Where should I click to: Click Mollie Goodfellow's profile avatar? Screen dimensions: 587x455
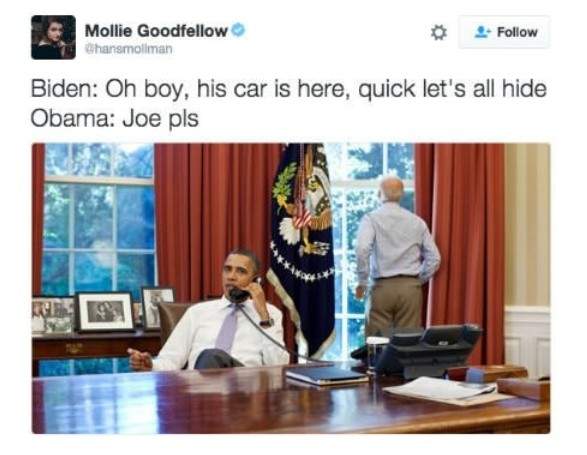click(54, 37)
